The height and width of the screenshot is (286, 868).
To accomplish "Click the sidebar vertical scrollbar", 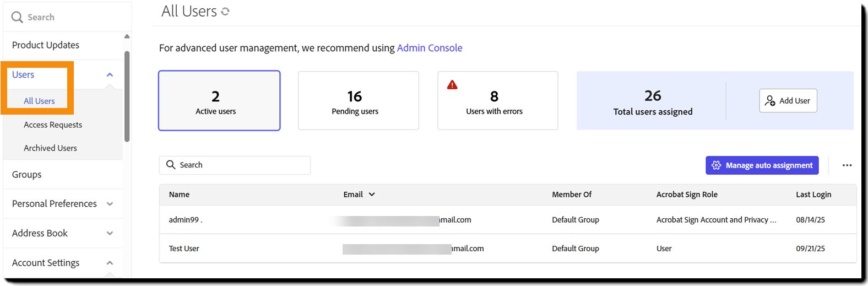I will [127, 96].
